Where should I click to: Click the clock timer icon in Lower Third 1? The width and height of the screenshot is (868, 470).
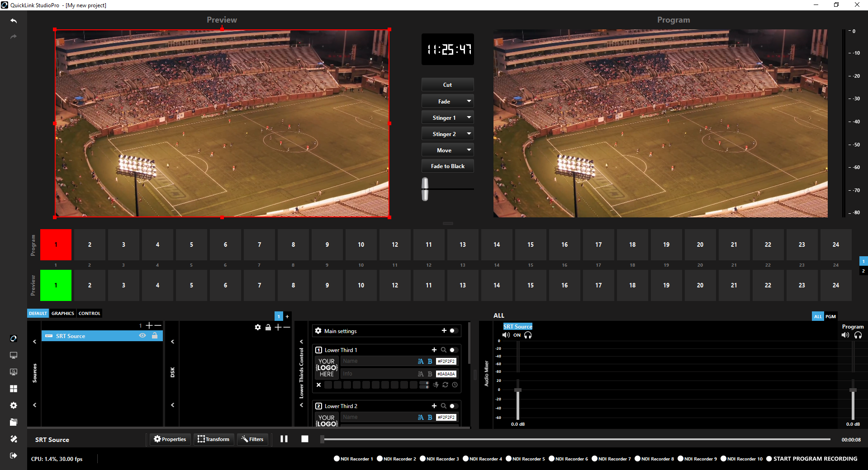(455, 385)
